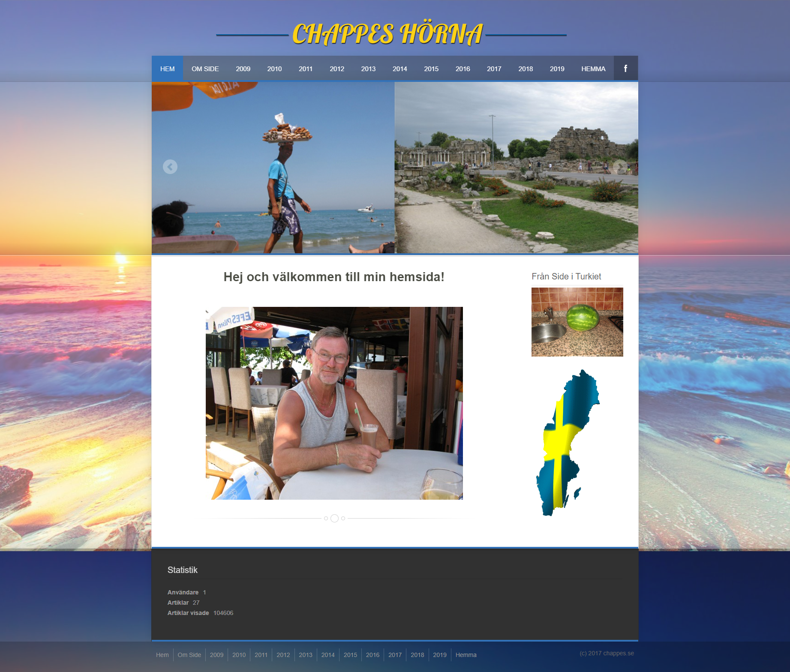
Task: Open the HEM menu item
Action: (168, 68)
